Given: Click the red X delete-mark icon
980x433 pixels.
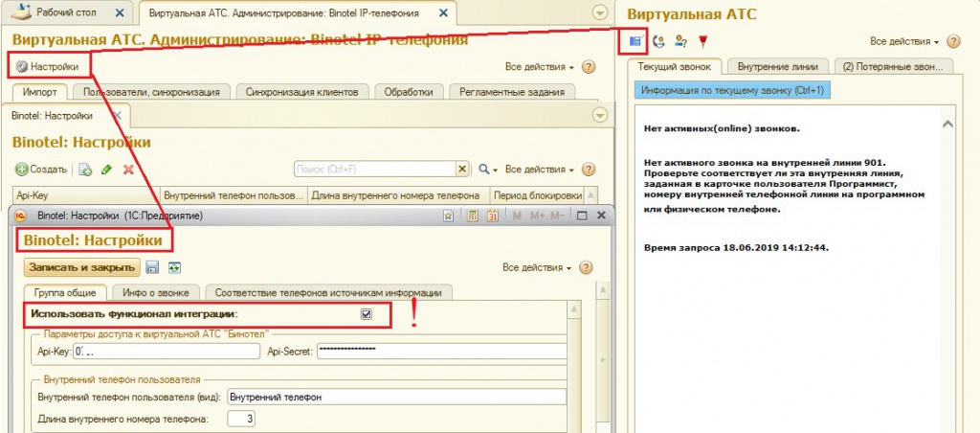Looking at the screenshot, I should point(128,170).
